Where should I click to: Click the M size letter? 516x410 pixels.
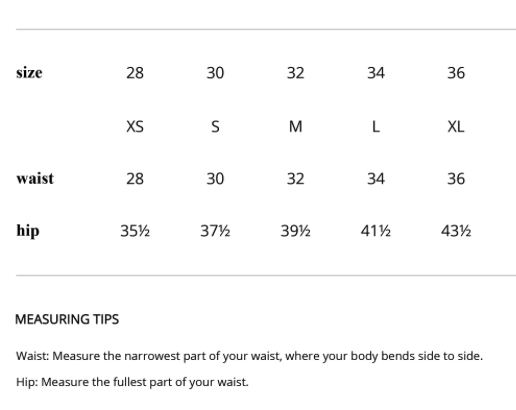[x=296, y=127]
